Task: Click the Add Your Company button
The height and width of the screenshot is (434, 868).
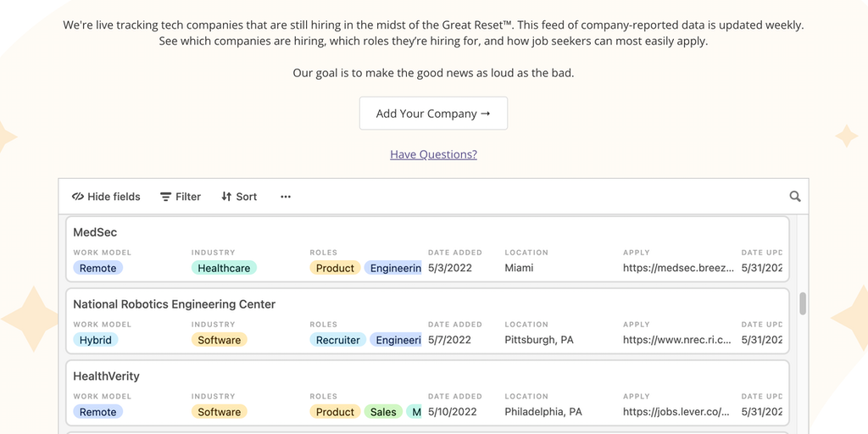Action: tap(433, 114)
